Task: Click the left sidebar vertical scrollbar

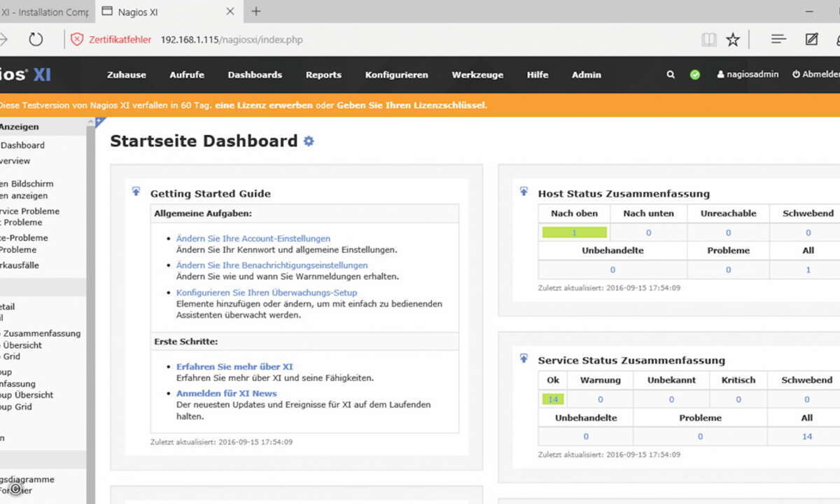Action: (90, 311)
